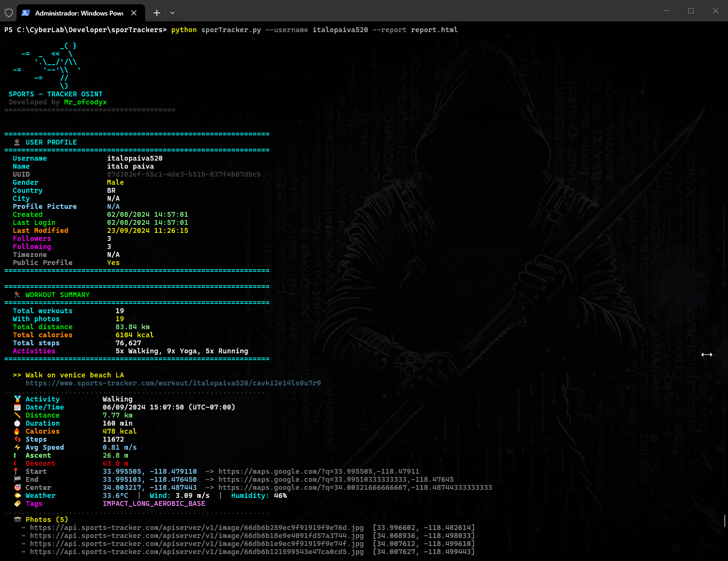
Task: Minimize the terminal window
Action: (666, 11)
